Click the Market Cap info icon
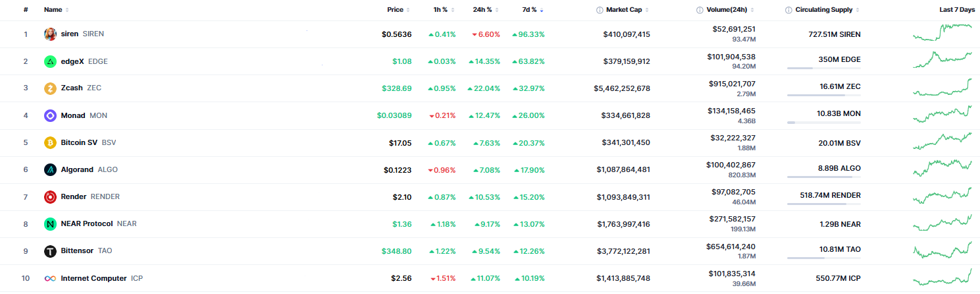The width and height of the screenshot is (980, 294). click(600, 10)
